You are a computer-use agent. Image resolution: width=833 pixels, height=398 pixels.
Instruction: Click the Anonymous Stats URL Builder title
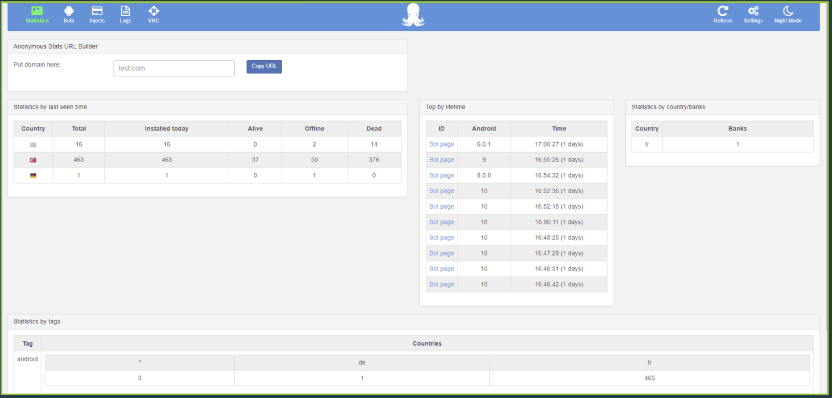[55, 47]
